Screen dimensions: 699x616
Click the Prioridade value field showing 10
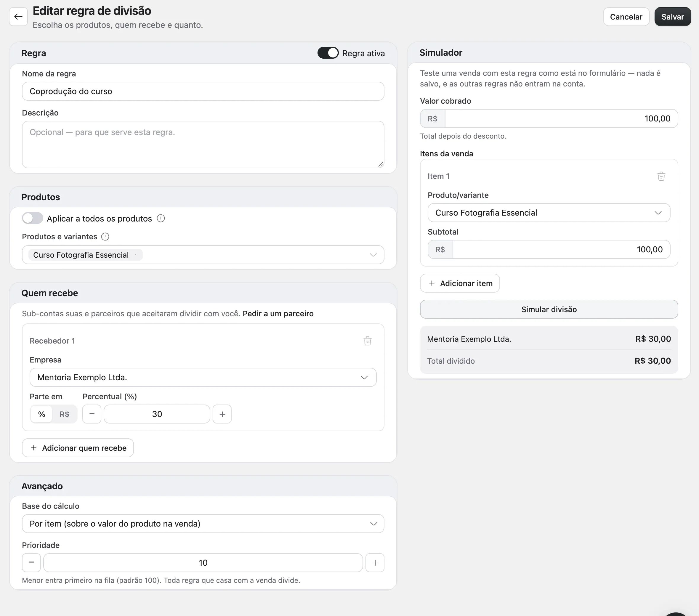(203, 563)
